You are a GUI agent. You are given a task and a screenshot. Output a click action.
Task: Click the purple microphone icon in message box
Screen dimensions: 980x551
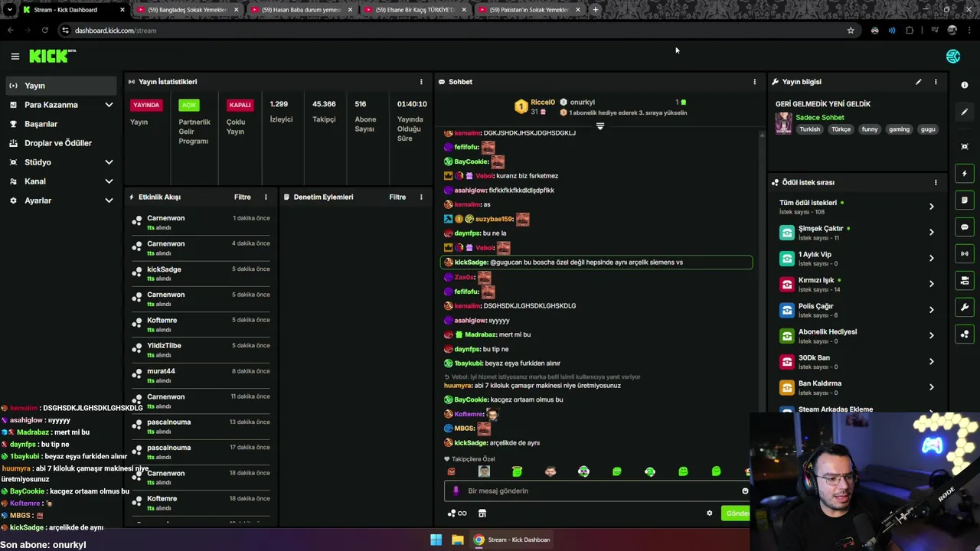coord(456,491)
